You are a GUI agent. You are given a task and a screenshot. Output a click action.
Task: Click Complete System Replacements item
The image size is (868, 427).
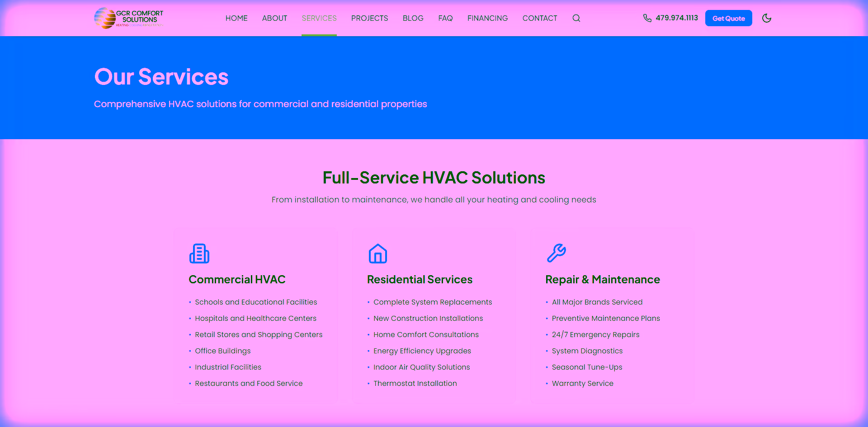tap(433, 302)
